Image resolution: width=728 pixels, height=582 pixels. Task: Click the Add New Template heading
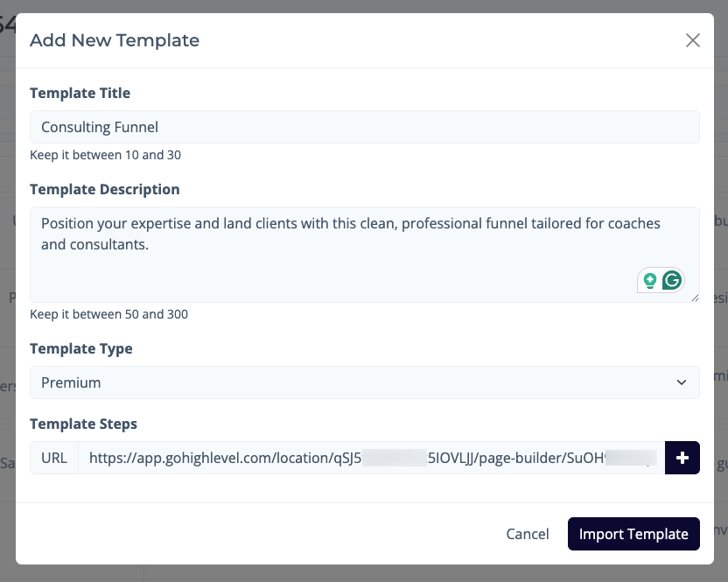coord(115,40)
